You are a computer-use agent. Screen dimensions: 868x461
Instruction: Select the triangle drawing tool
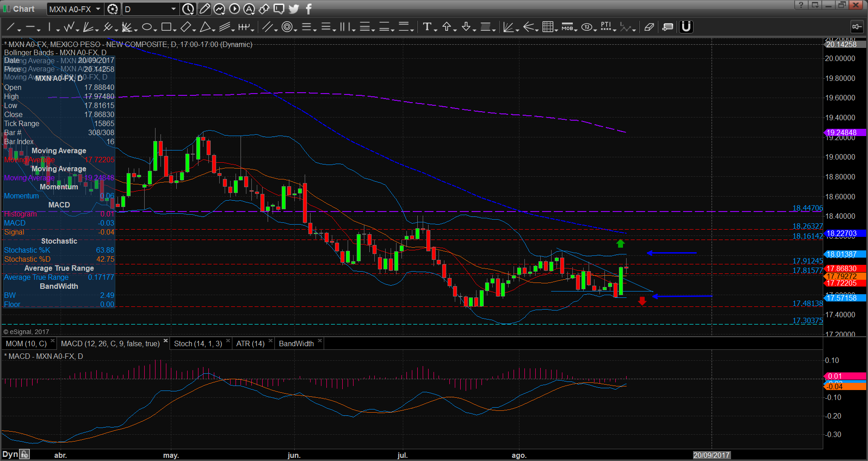205,27
